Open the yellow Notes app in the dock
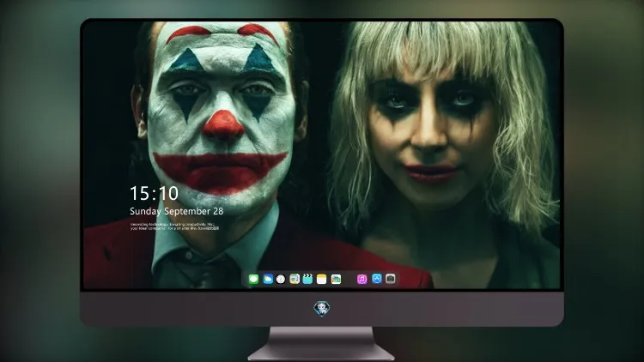The height and width of the screenshot is (362, 644). 322,279
